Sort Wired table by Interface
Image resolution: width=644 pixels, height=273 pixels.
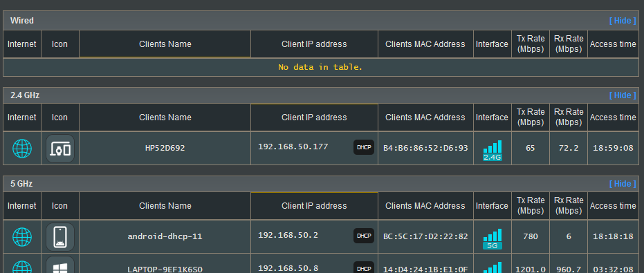coord(492,44)
